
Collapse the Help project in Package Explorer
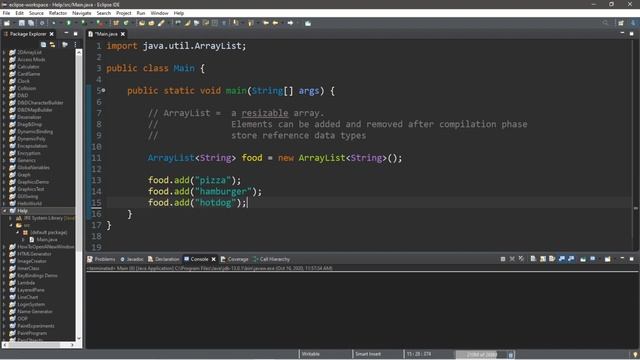pos(4,211)
